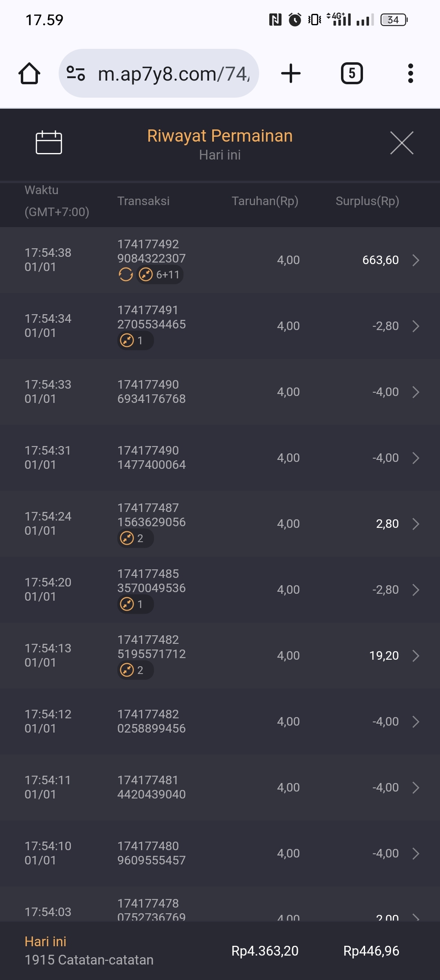Expand chevron on the 17:54:10 row
The height and width of the screenshot is (980, 440).
[x=416, y=853]
